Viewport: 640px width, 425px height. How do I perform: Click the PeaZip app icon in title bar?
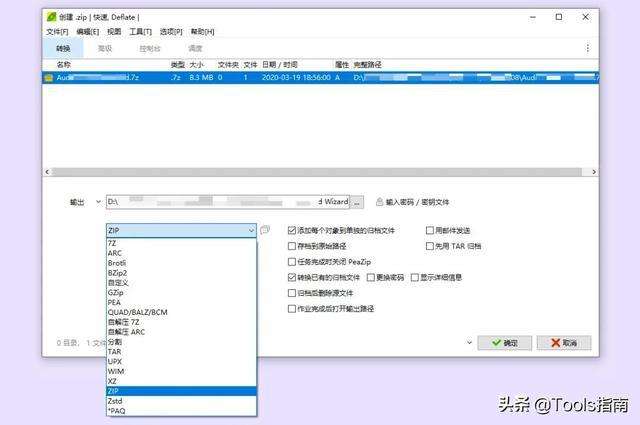[x=51, y=17]
